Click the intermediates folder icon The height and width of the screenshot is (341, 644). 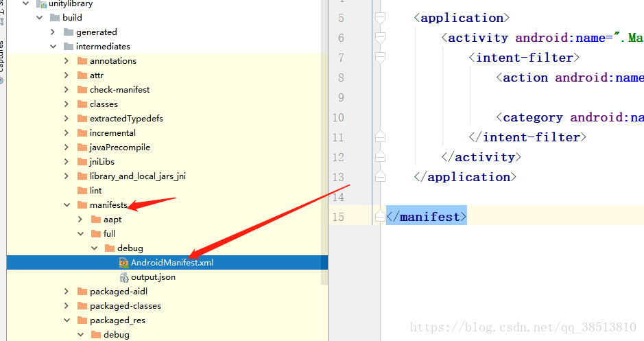tap(69, 47)
